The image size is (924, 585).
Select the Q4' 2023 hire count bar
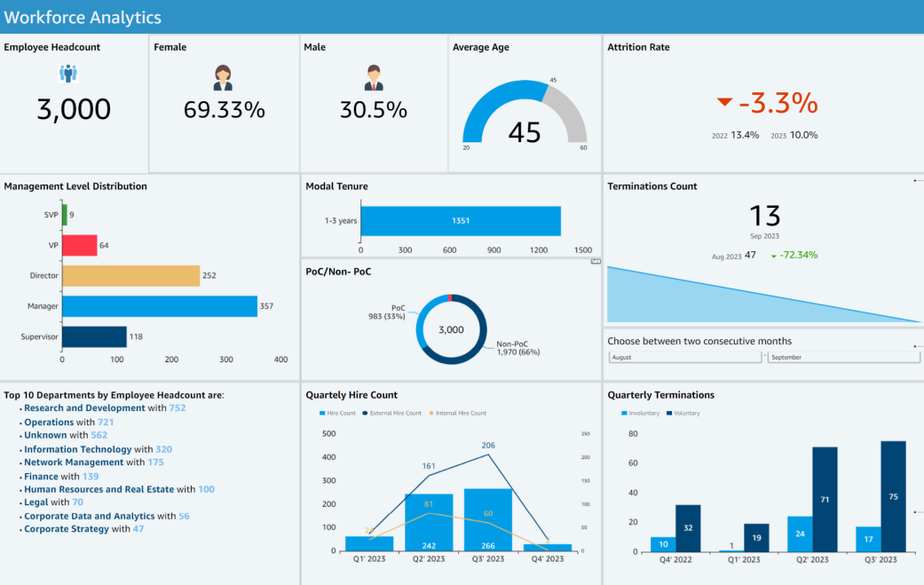(548, 548)
